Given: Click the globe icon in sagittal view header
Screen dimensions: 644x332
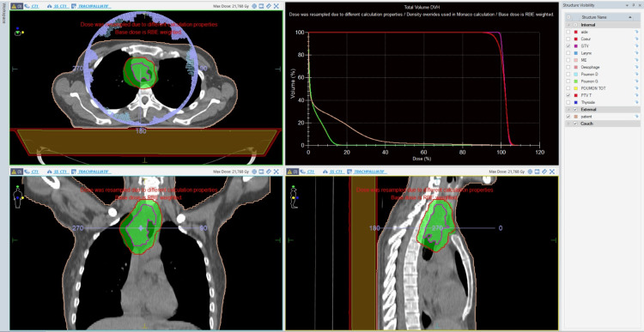Looking at the screenshot, I should click(x=530, y=172).
